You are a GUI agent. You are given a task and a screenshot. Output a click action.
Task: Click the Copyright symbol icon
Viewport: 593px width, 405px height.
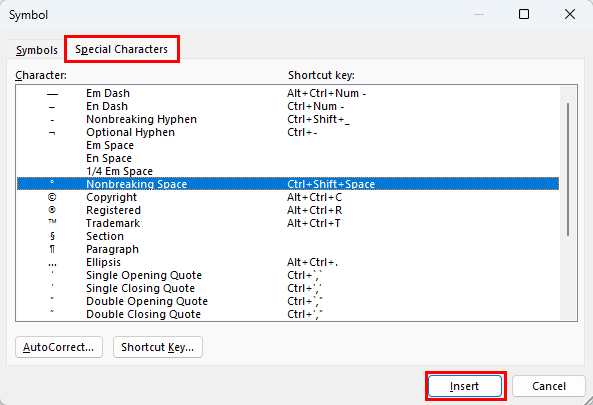(52, 197)
